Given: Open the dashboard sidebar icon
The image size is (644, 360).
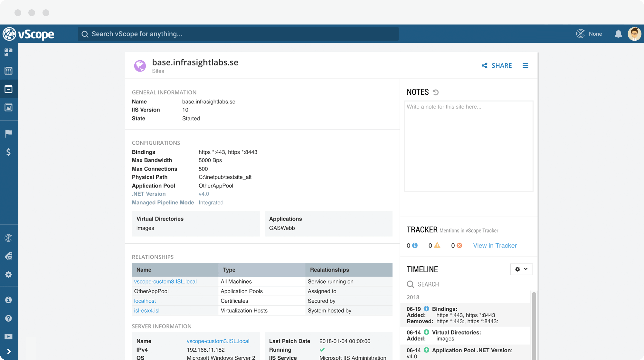Looking at the screenshot, I should pos(9,52).
